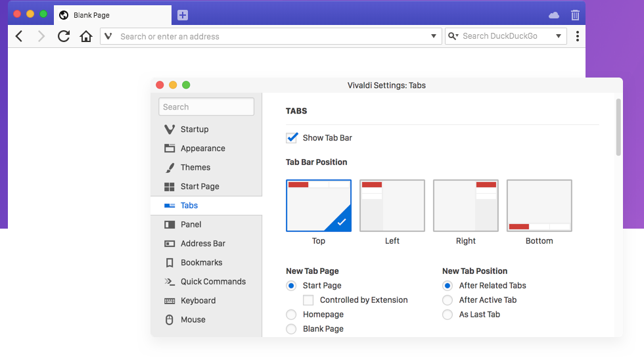Click the Start Page grid icon
The height and width of the screenshot is (362, 644).
pyautogui.click(x=170, y=187)
